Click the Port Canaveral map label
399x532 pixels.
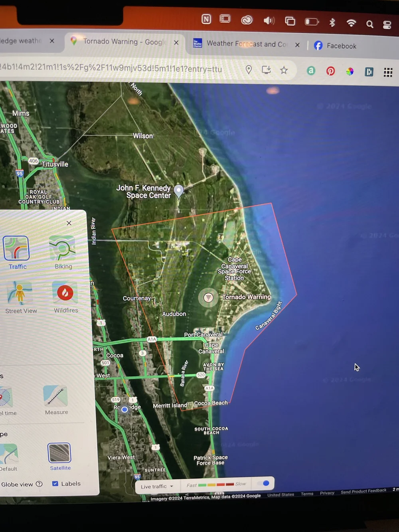click(203, 334)
